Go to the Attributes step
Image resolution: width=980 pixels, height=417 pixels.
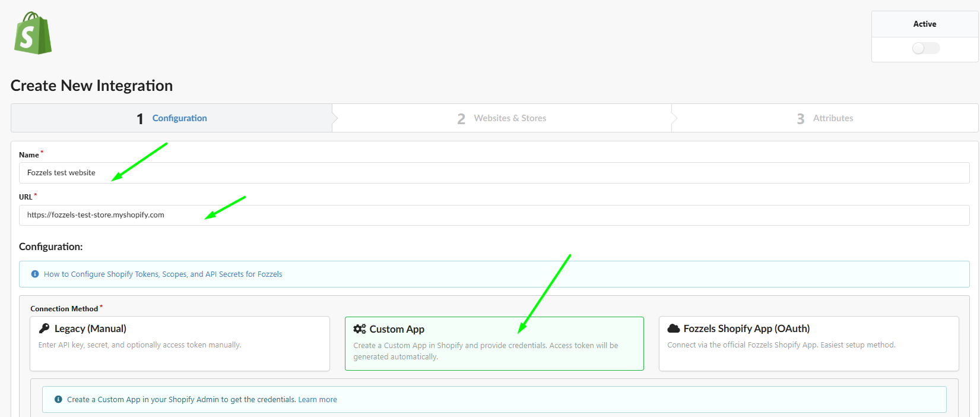tap(825, 118)
